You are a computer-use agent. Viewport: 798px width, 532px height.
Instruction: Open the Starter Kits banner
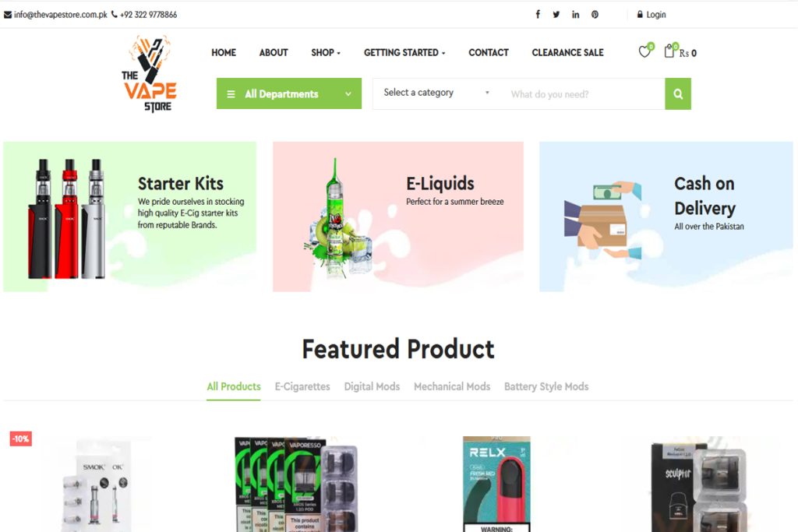130,217
